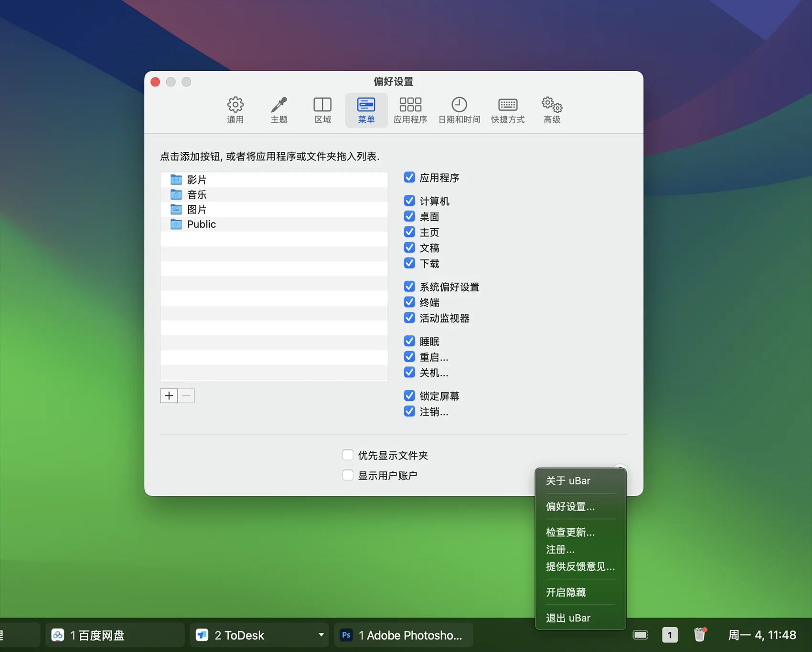Choose 偏好设置... in context menu
The image size is (812, 652).
pyautogui.click(x=580, y=507)
